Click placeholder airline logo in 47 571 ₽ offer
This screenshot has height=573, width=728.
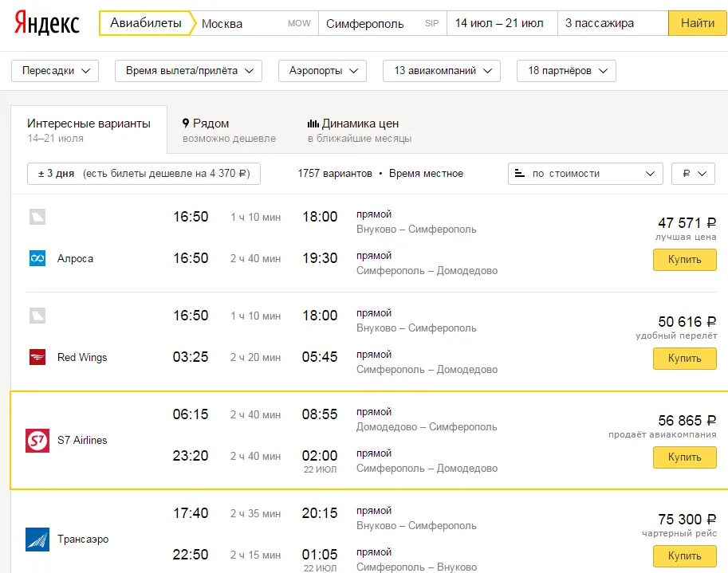pos(37,217)
